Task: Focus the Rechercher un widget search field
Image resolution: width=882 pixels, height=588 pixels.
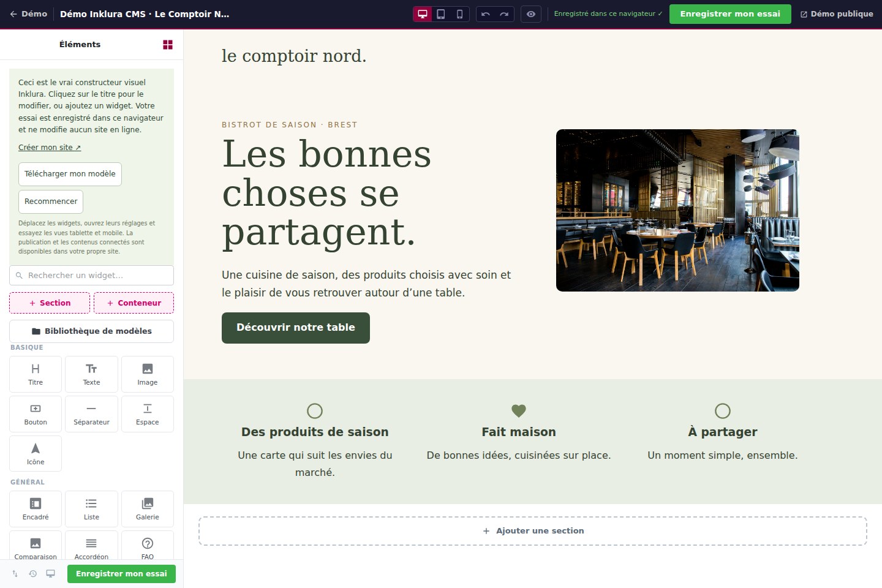Action: (x=91, y=275)
